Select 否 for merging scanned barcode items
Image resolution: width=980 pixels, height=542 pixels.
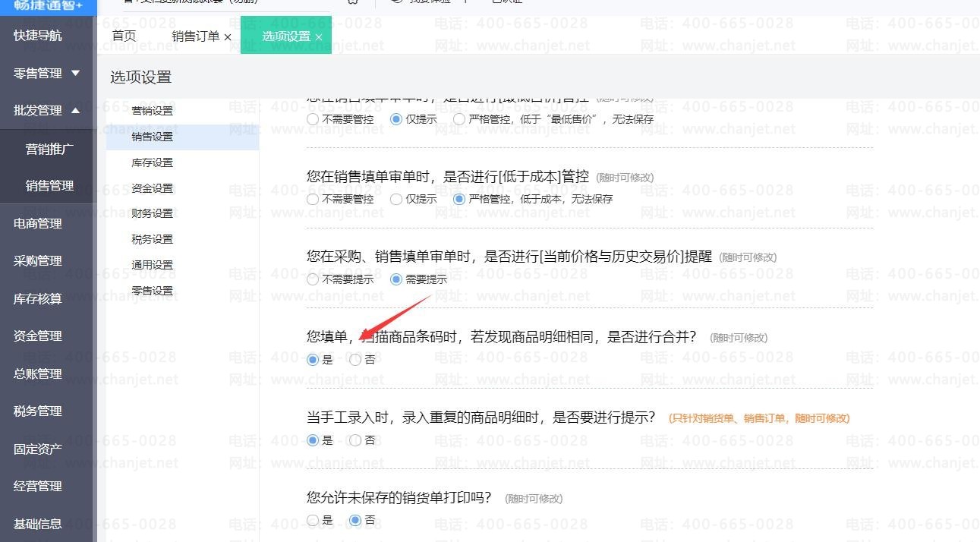(x=355, y=360)
